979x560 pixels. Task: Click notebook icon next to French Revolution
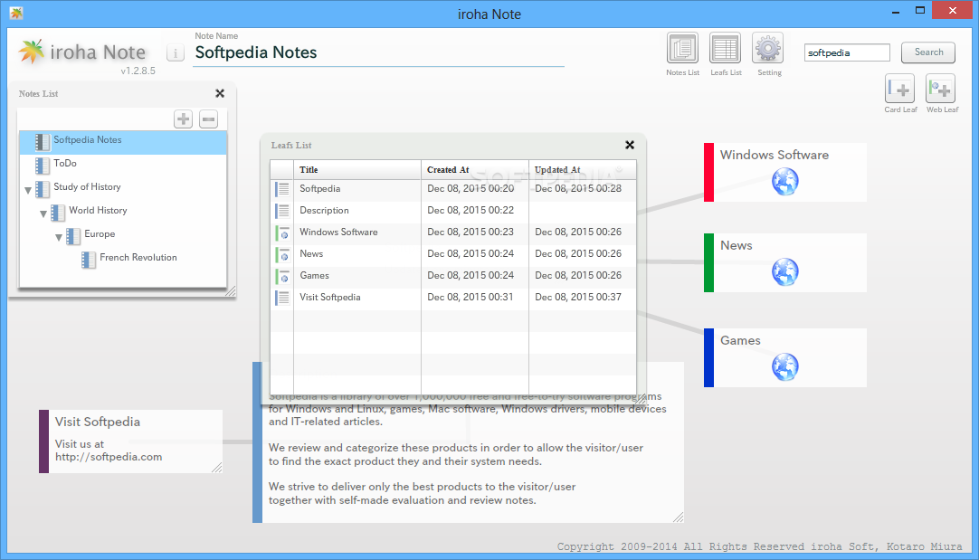point(89,260)
